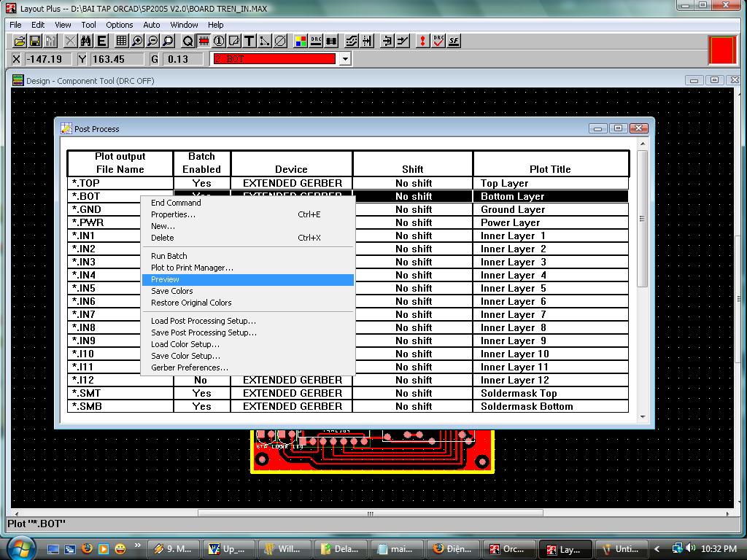Choose Preview from the context menu
This screenshot has height=560, width=747.
click(x=248, y=279)
